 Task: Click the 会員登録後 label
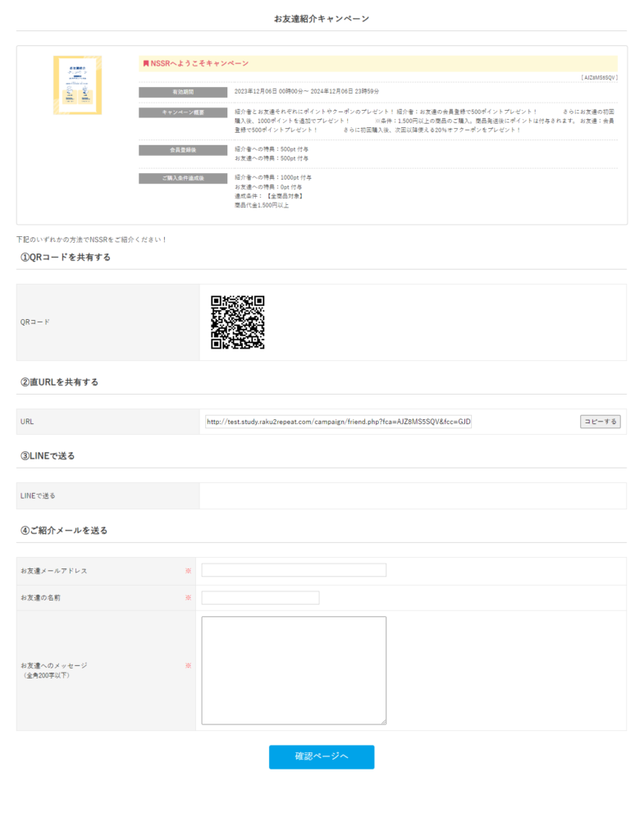point(183,150)
